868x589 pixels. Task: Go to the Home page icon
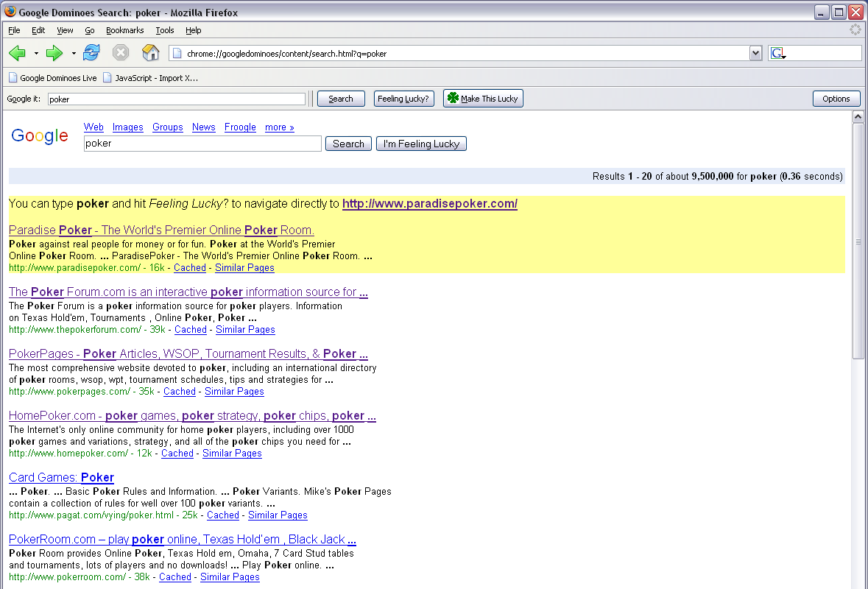pos(150,53)
